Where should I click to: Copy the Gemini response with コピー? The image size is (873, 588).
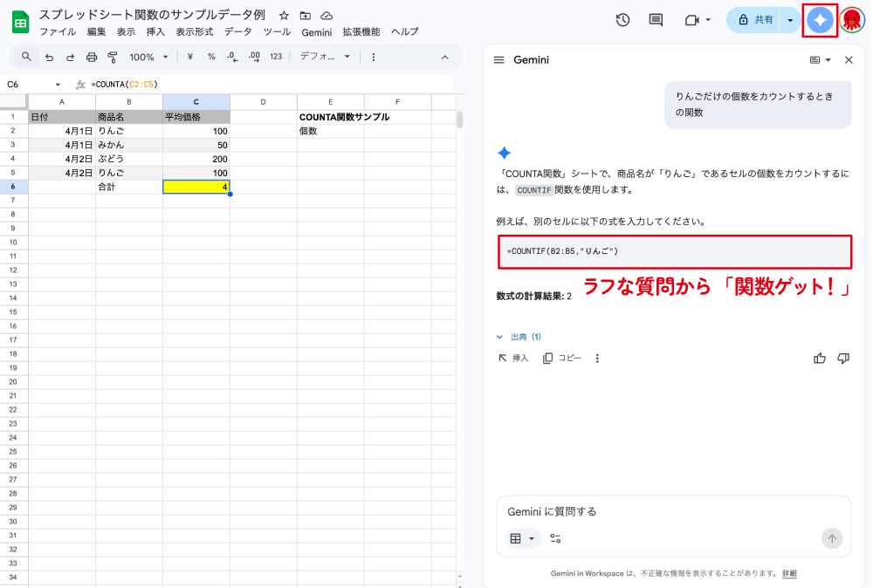[x=563, y=358]
